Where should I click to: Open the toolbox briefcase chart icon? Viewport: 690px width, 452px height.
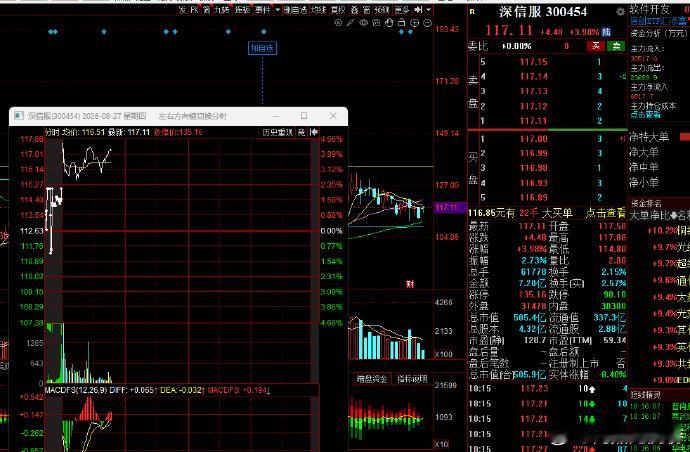[x=376, y=22]
